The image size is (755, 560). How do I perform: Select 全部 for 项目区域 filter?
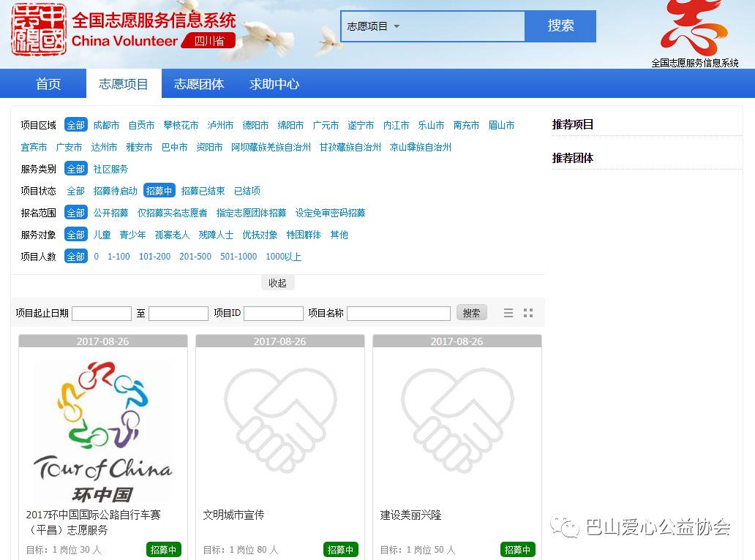point(75,125)
